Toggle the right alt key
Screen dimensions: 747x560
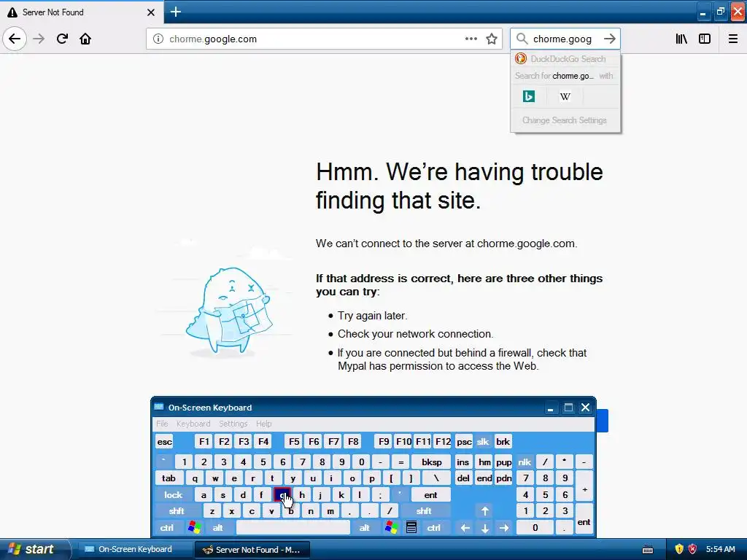coord(365,528)
